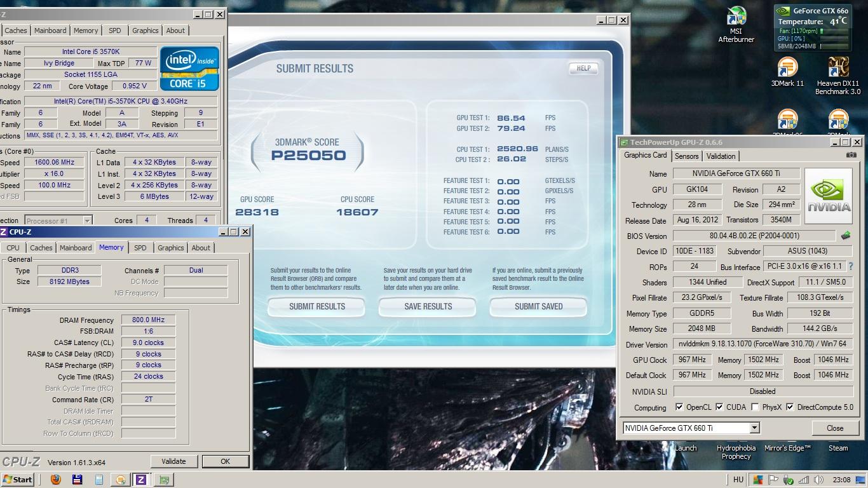Switch to the GPU-Z taskbar button
Screen dimensions: 868x488
click(164, 480)
